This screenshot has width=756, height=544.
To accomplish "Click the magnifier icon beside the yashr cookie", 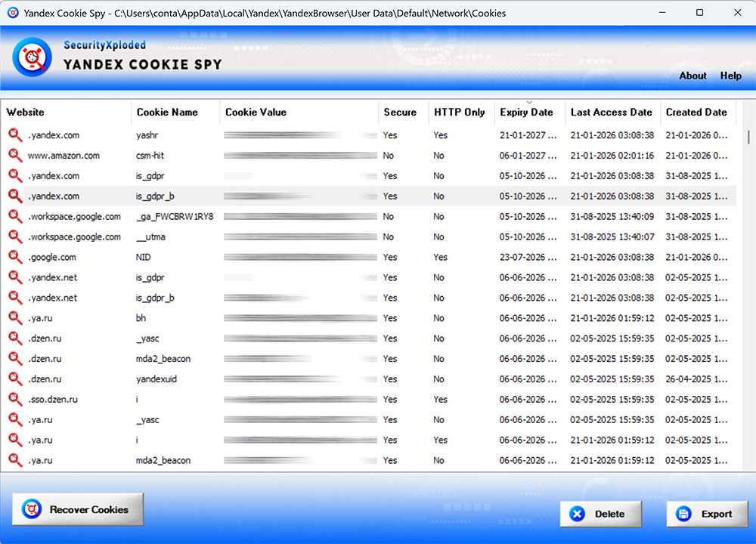I will pyautogui.click(x=16, y=135).
